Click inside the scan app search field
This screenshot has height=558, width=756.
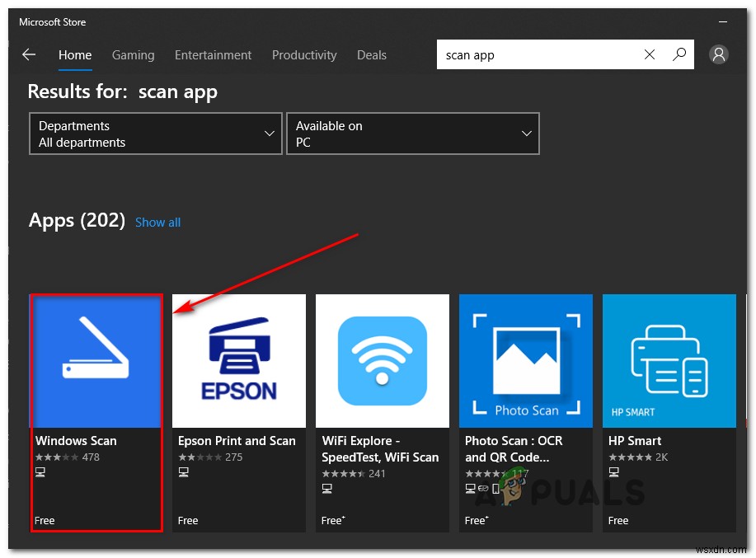click(536, 55)
